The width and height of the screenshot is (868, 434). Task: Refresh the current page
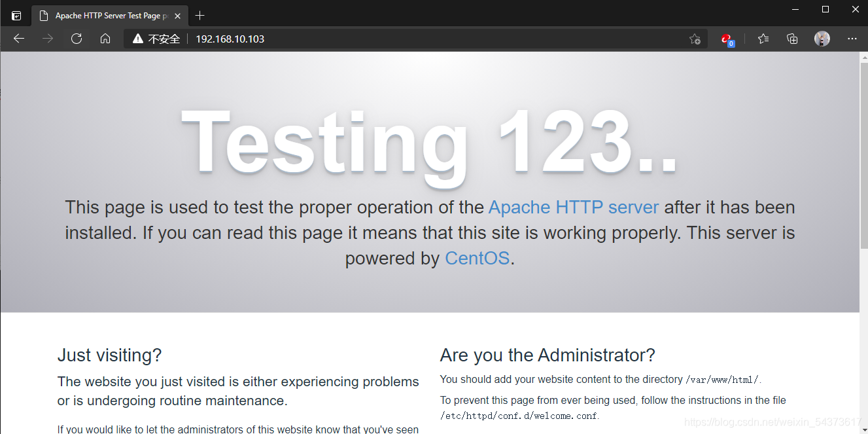pos(77,39)
